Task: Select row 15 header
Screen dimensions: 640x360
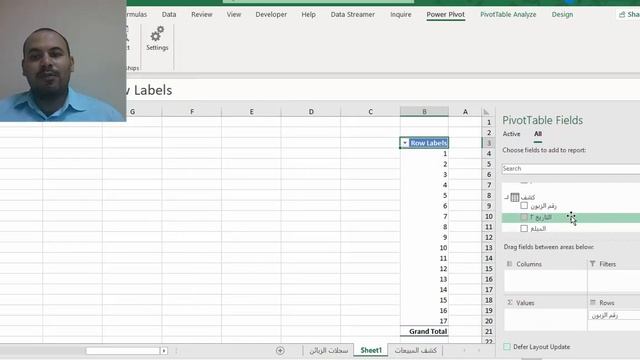Action: pos(489,269)
